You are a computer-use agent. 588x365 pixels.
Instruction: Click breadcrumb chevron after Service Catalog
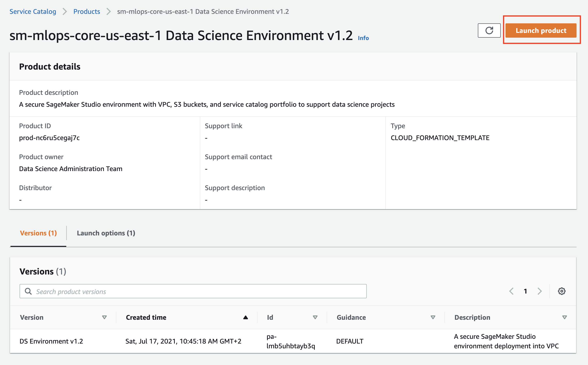point(65,12)
